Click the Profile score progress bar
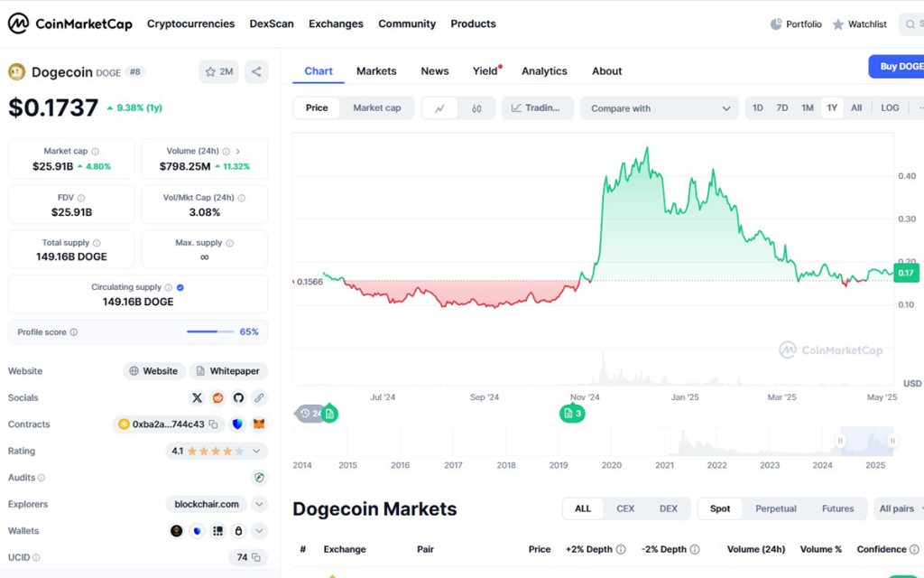Image resolution: width=924 pixels, height=578 pixels. click(210, 332)
